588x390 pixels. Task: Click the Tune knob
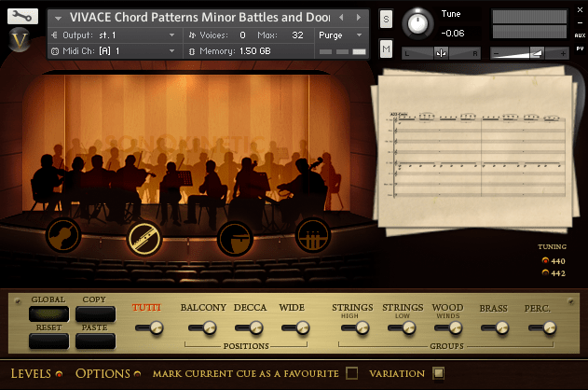point(417,23)
